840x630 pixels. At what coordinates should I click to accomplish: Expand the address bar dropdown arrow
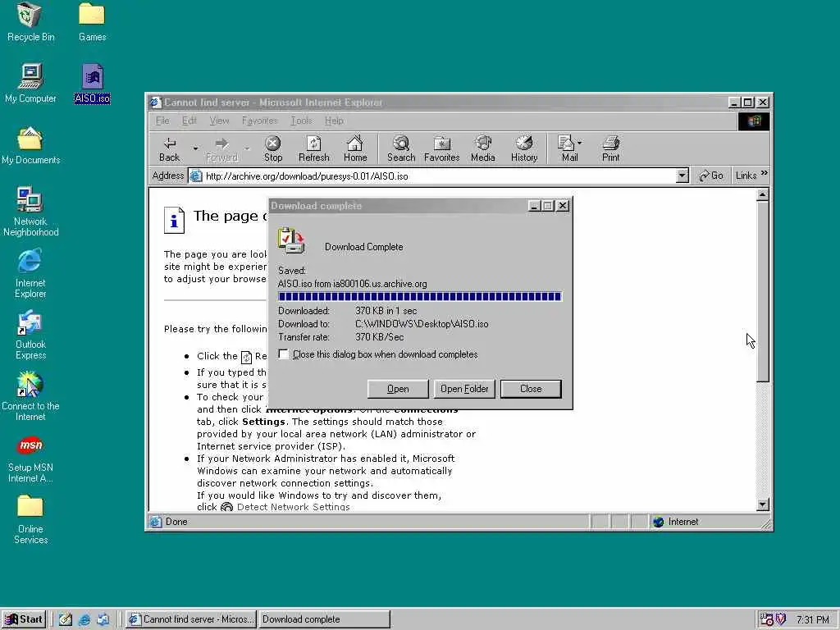click(x=682, y=176)
